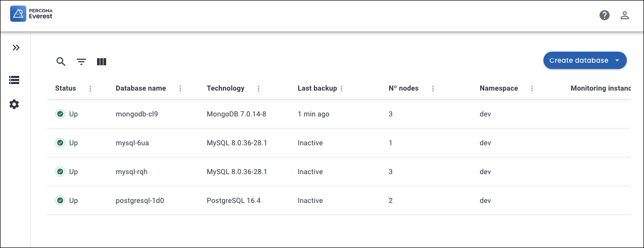
Task: Click the search magnifier icon
Action: (61, 62)
